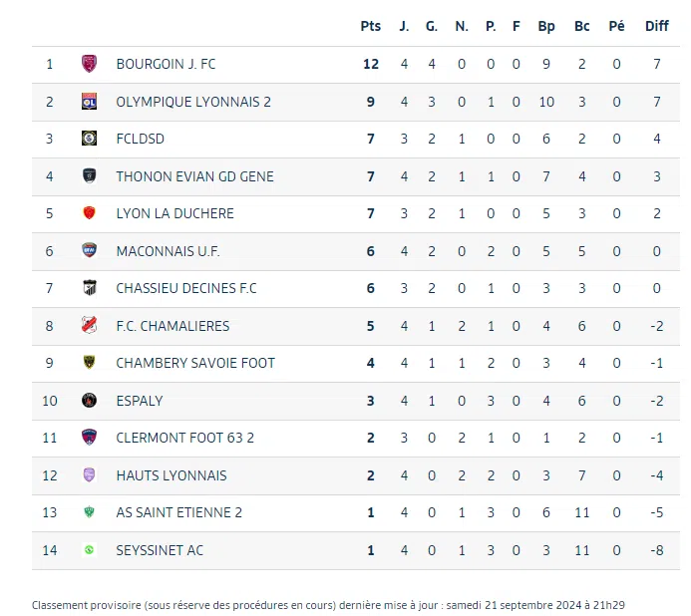Screen dimensions: 691x616
Task: Click the Diff column header
Action: (657, 27)
